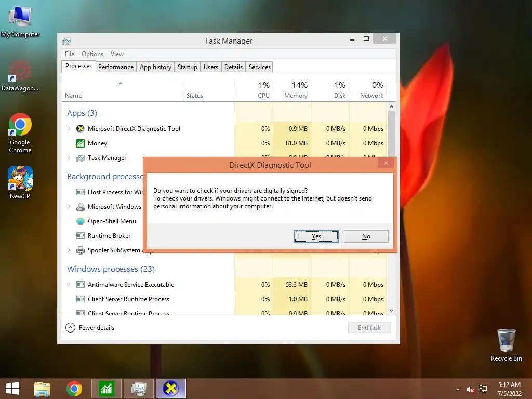Switch to Task Manager taskbar button
Image resolution: width=532 pixels, height=399 pixels.
point(139,389)
